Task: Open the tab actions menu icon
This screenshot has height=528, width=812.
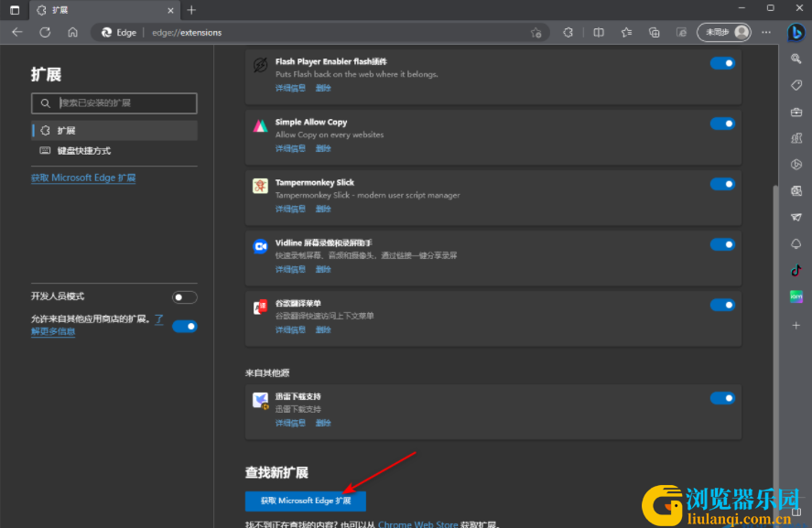Action: point(15,10)
